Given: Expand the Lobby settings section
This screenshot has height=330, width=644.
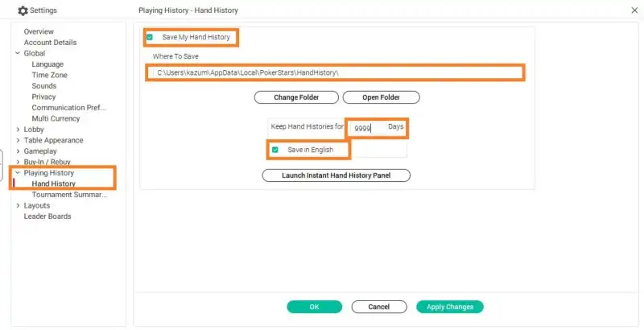Looking at the screenshot, I should pyautogui.click(x=18, y=130).
